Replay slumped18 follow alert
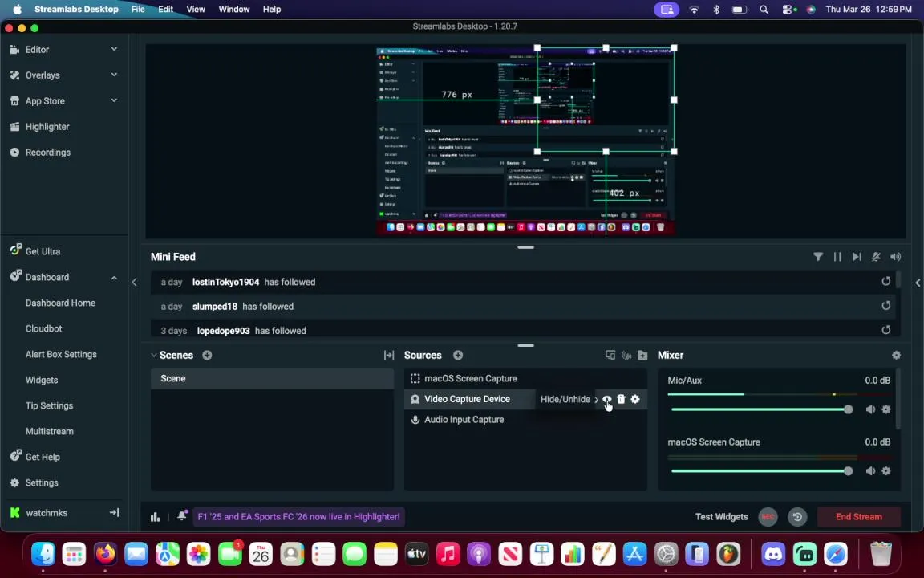Viewport: 924px width, 578px height. point(885,306)
